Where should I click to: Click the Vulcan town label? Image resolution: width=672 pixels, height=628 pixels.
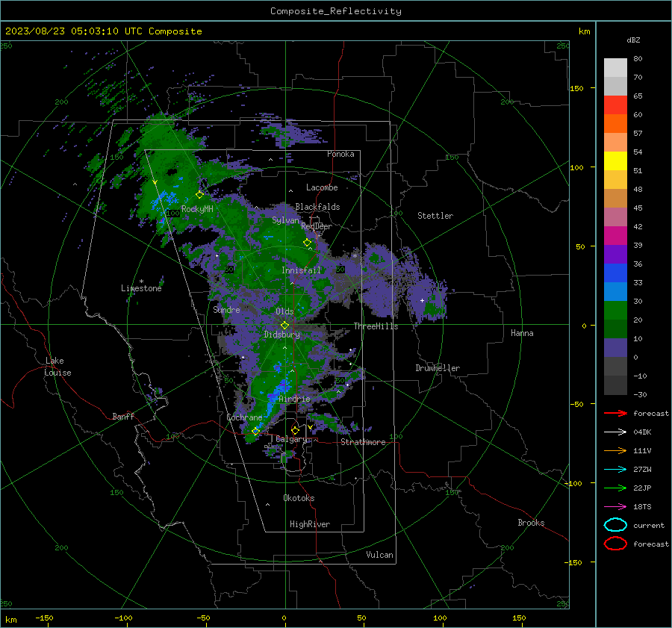(x=380, y=555)
